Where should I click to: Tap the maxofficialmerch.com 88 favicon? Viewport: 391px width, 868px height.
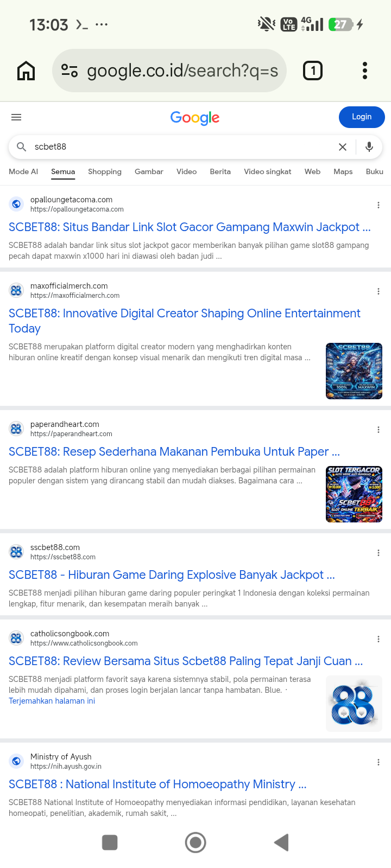tap(16, 290)
